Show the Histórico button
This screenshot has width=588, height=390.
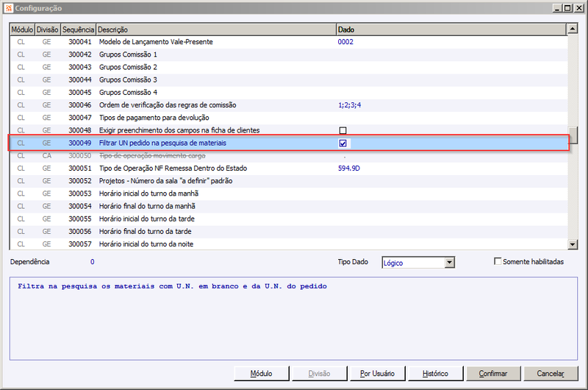click(435, 374)
